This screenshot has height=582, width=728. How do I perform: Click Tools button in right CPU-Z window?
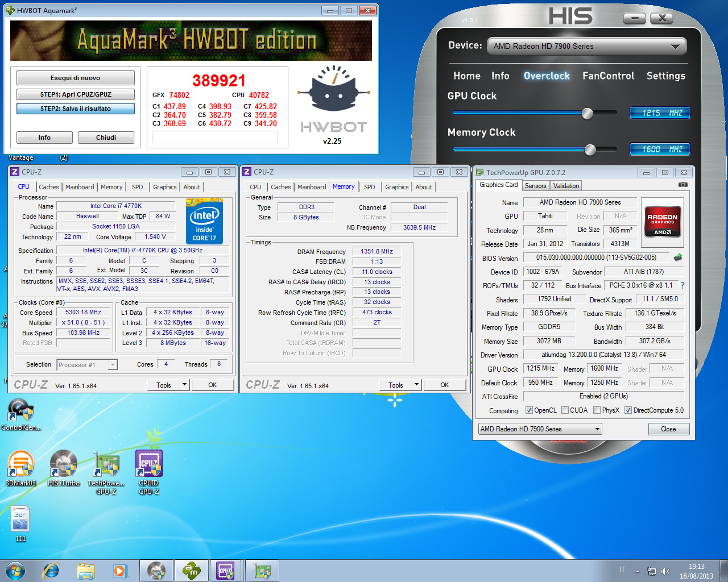point(396,385)
